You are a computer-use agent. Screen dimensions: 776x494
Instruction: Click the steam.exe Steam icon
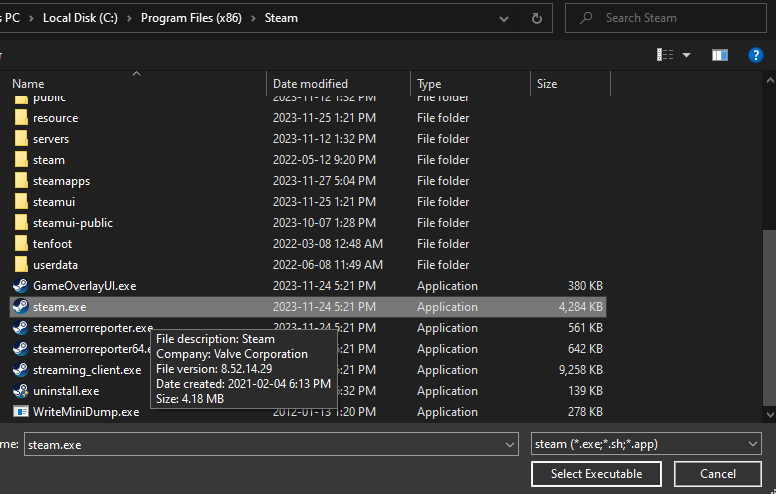pyautogui.click(x=20, y=307)
